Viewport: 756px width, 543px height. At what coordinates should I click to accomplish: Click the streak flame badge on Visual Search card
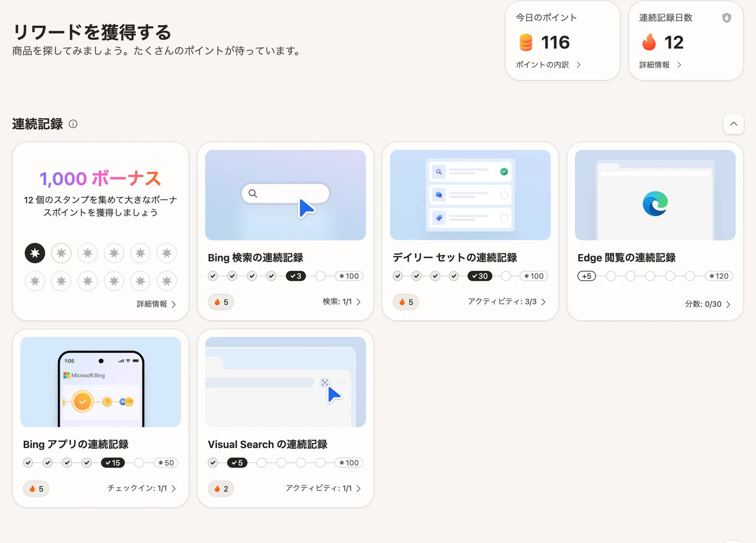click(221, 489)
